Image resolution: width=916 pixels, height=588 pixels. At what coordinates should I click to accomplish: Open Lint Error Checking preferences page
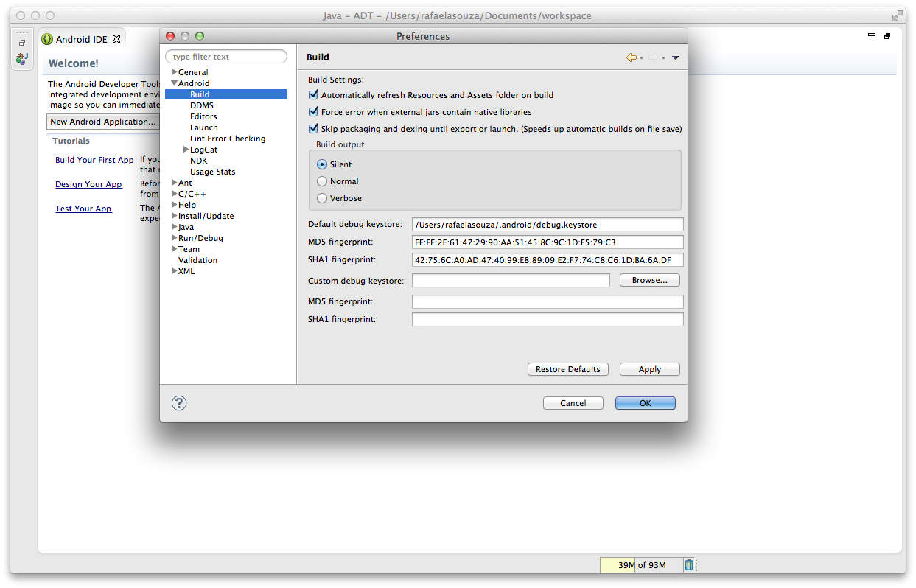point(227,139)
